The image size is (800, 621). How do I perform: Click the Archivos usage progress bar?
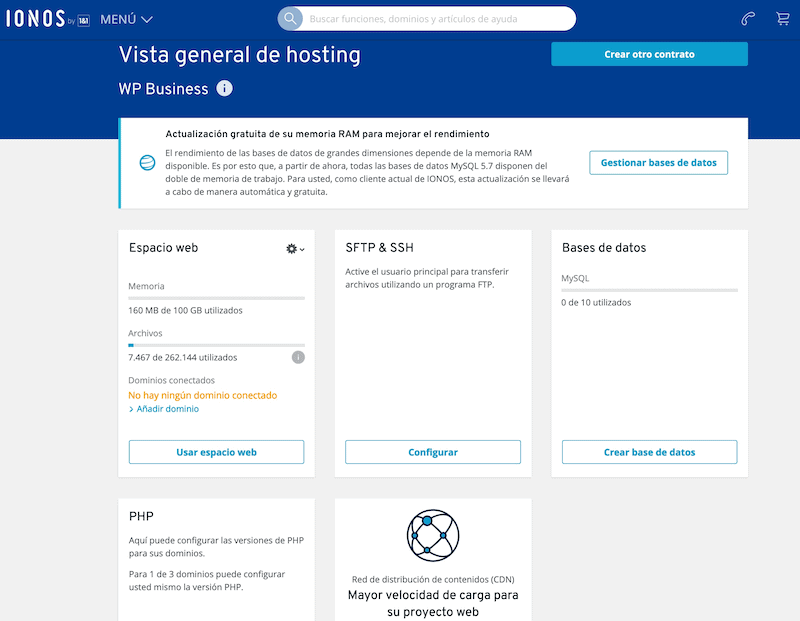click(x=216, y=345)
